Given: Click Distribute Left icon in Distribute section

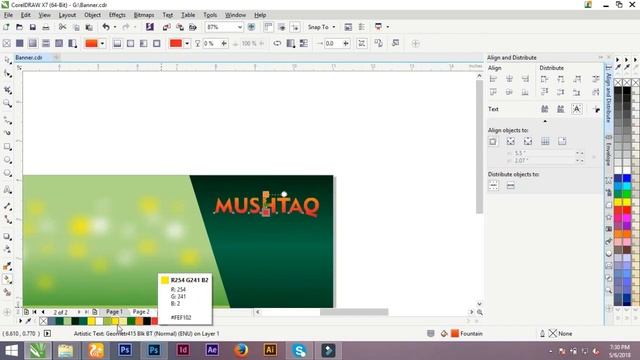Looking at the screenshot, I should [x=544, y=79].
